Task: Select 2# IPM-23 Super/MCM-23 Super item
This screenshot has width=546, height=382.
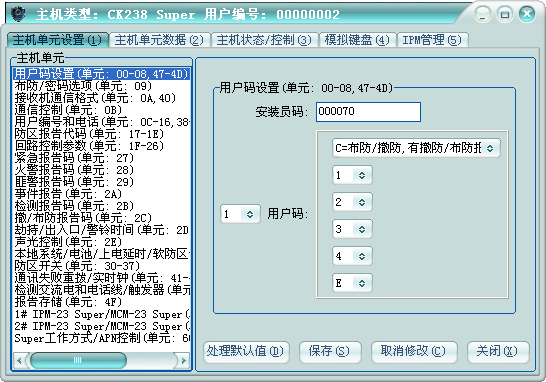Action: point(101,326)
